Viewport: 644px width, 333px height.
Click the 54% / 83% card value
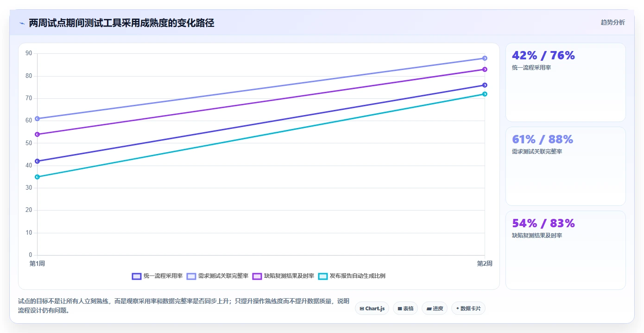pyautogui.click(x=543, y=224)
